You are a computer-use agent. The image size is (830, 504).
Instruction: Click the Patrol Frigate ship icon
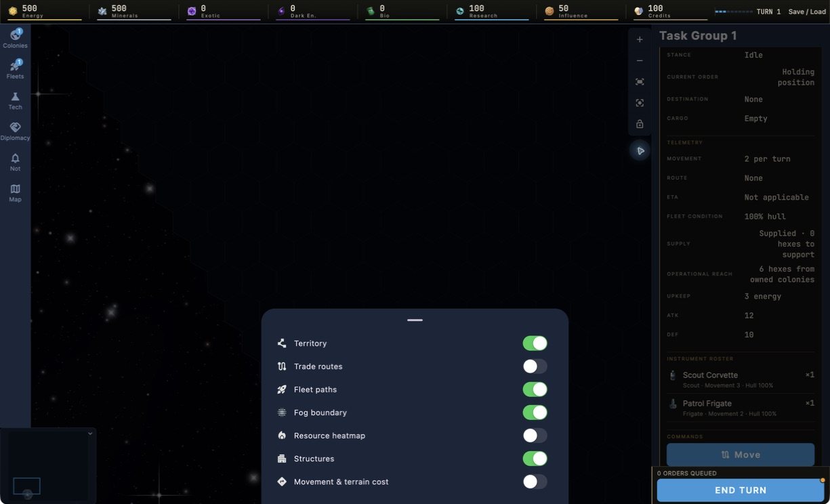pyautogui.click(x=673, y=404)
